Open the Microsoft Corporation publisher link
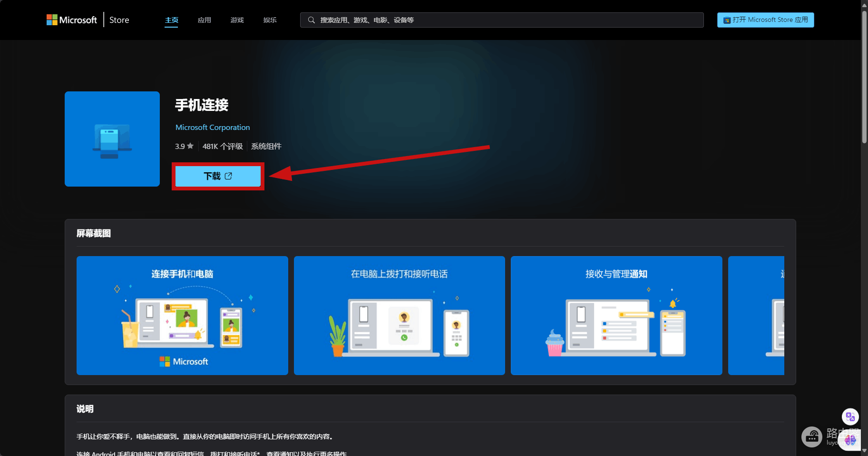The width and height of the screenshot is (868, 456). (213, 127)
